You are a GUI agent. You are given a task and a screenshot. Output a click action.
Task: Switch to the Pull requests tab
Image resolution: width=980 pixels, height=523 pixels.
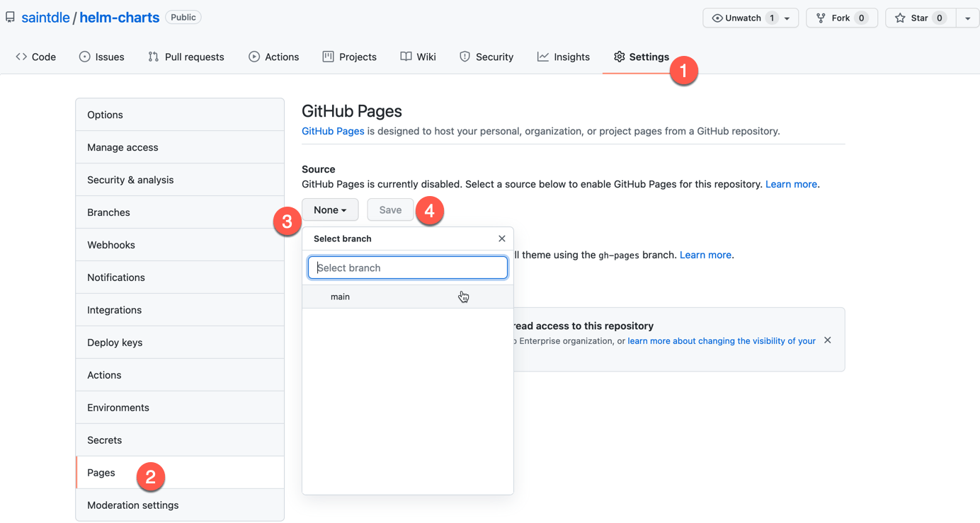186,57
